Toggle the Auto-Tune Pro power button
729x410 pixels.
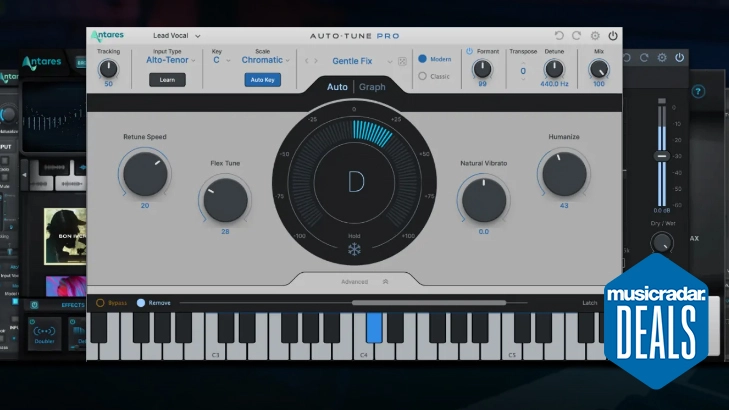[613, 36]
